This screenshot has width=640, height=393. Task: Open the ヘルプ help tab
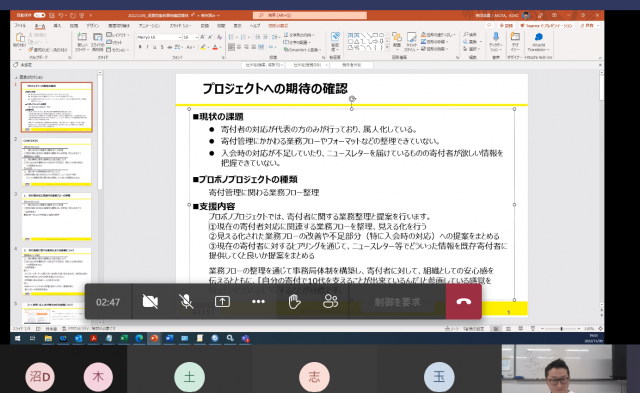tap(255, 26)
